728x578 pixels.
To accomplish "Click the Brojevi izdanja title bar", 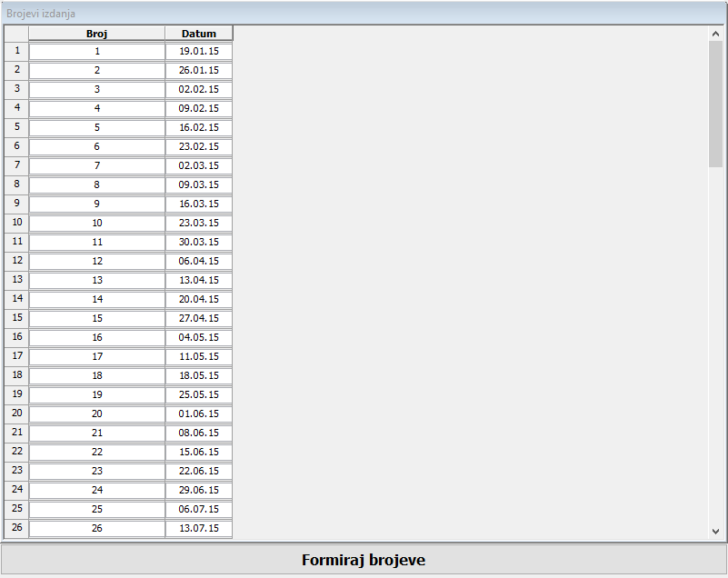I will [x=364, y=14].
